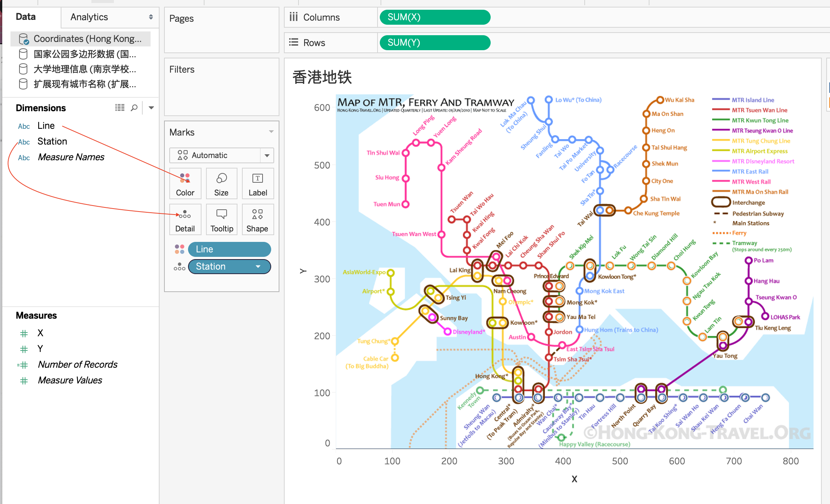Click the number type icon for Y
830x504 pixels.
(24, 349)
